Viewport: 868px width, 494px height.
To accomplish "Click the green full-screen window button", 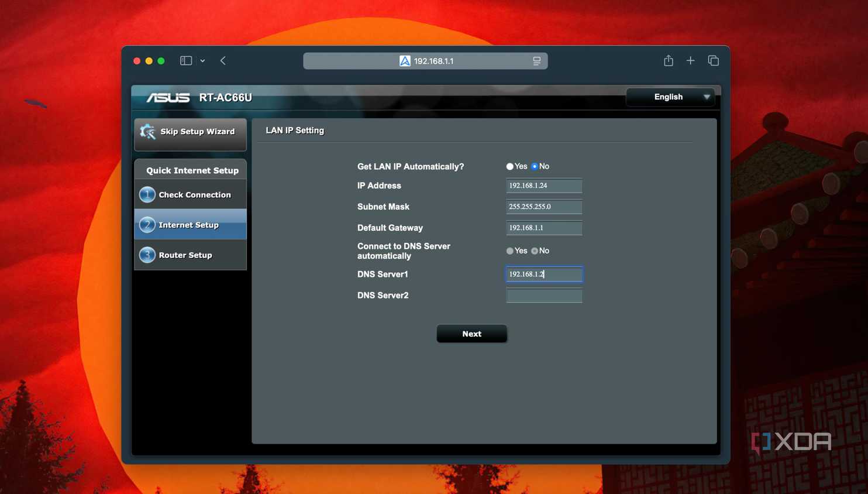I will click(161, 61).
